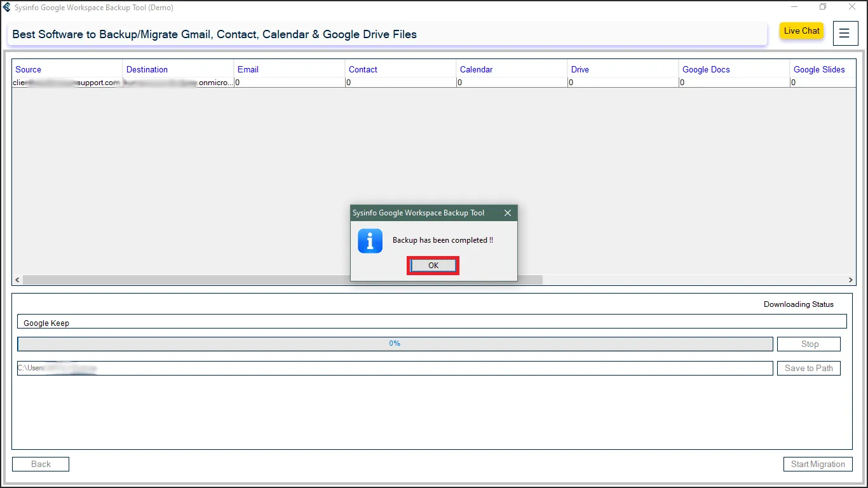The height and width of the screenshot is (488, 868).
Task: Click the Google Docs column header
Action: coord(706,69)
